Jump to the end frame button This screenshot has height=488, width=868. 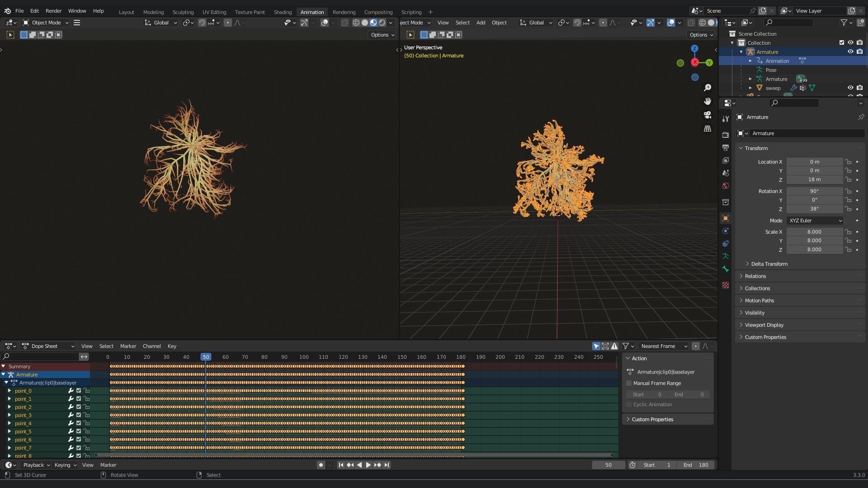click(x=387, y=465)
